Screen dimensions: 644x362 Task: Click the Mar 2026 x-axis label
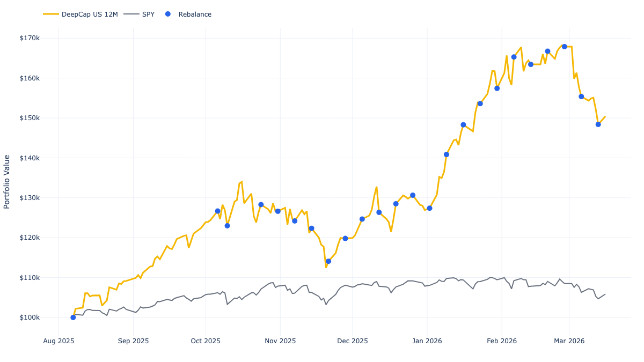click(x=569, y=341)
